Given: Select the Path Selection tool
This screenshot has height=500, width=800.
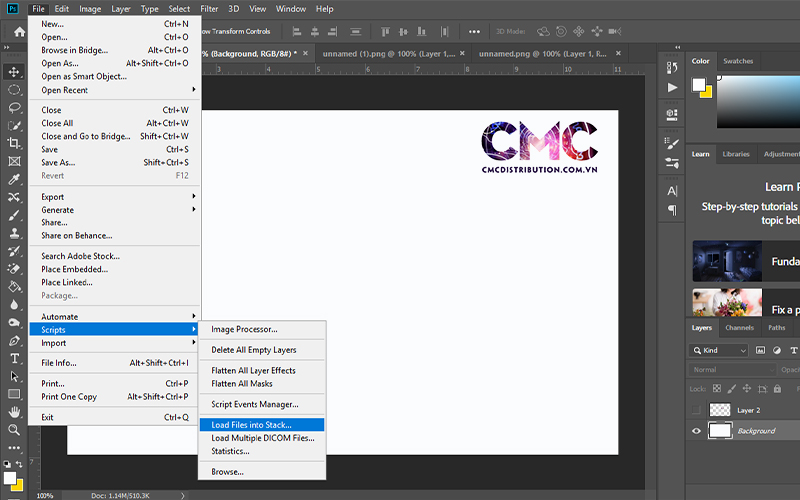Looking at the screenshot, I should tap(14, 376).
